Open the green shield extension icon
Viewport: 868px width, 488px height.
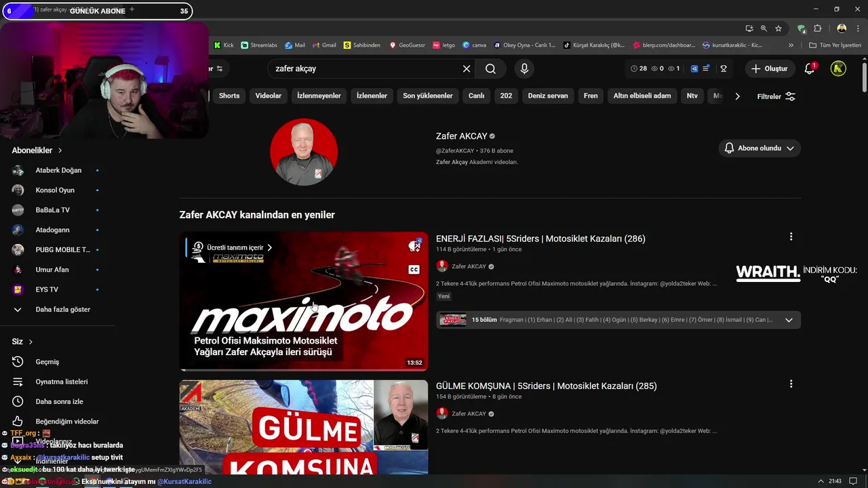pyautogui.click(x=802, y=28)
